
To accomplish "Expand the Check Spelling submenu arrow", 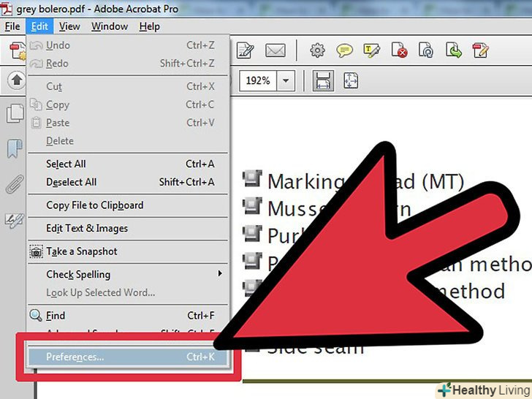I will (x=220, y=273).
